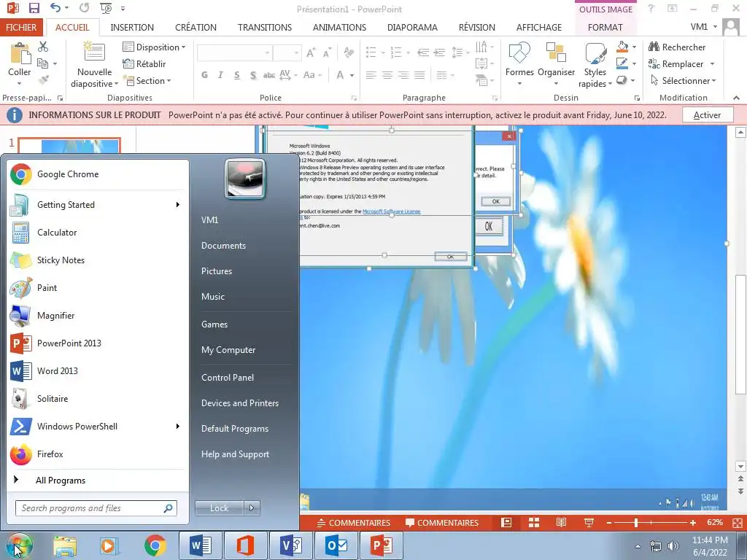Open the FORMAT image tools tab
The width and height of the screenshot is (747, 560).
pos(605,27)
